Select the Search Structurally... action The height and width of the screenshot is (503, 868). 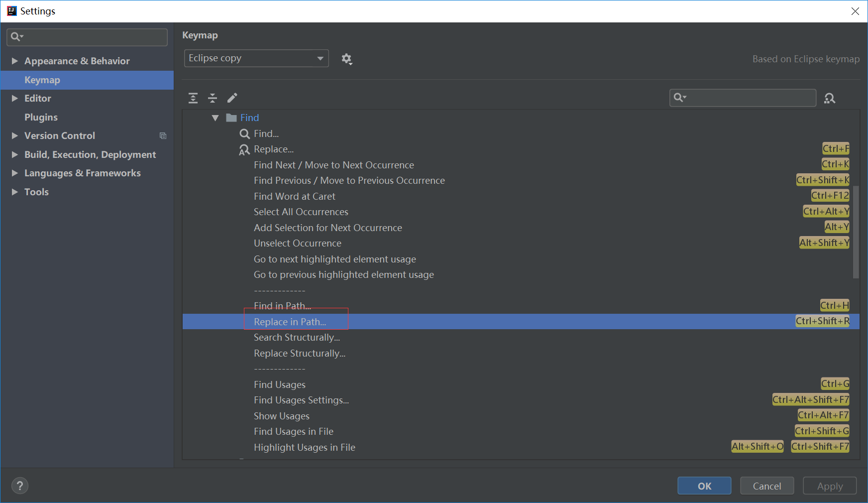click(521, 338)
